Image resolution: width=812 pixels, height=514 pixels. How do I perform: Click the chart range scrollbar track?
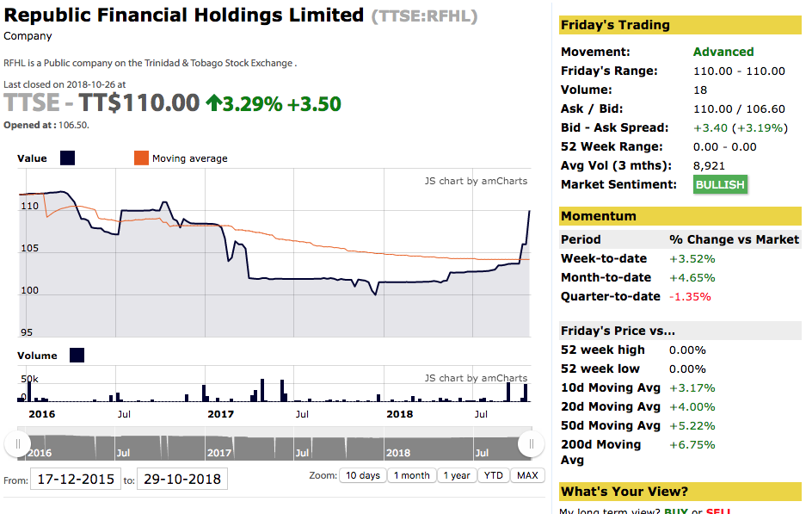(x=274, y=444)
